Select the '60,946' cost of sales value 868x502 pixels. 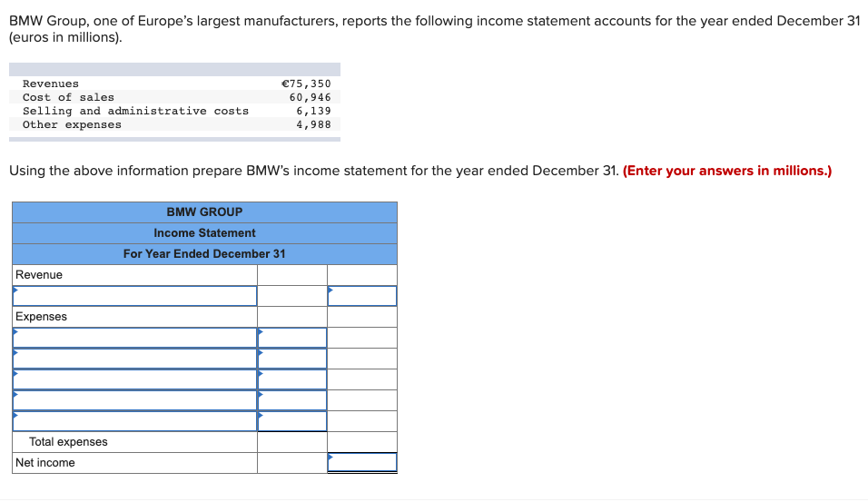click(310, 97)
